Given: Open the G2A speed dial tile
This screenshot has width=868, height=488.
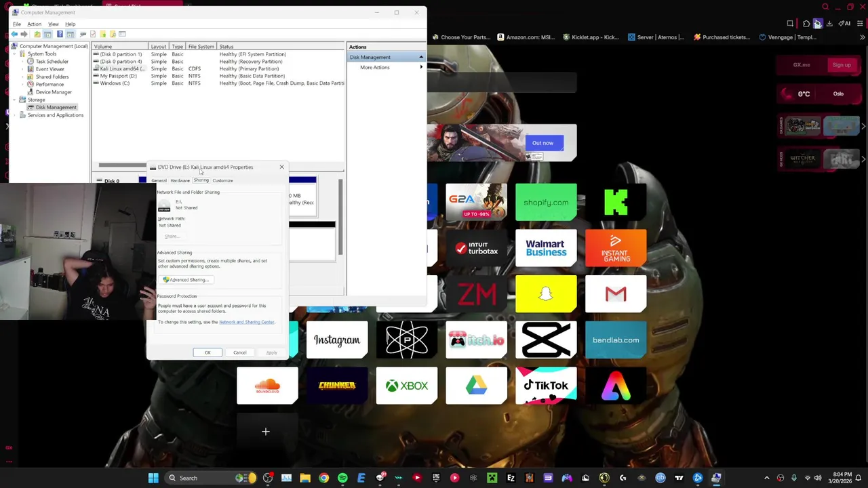Looking at the screenshot, I should (476, 202).
